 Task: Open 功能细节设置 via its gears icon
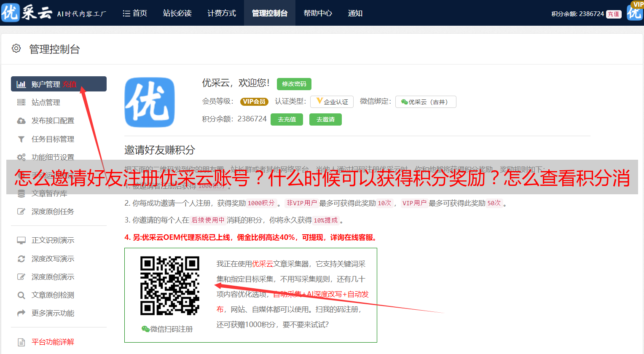click(21, 157)
